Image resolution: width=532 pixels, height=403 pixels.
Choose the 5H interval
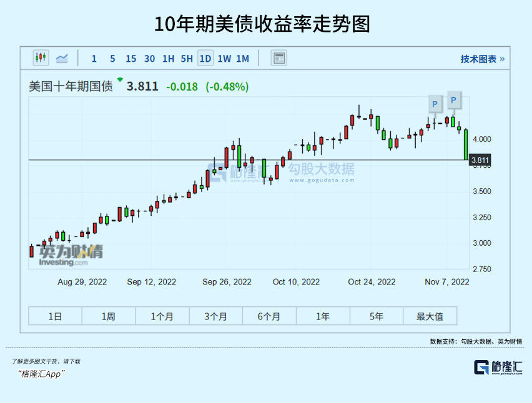coord(187,59)
